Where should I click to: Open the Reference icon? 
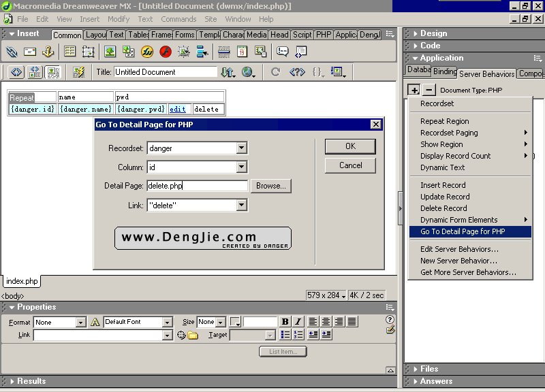pos(297,72)
